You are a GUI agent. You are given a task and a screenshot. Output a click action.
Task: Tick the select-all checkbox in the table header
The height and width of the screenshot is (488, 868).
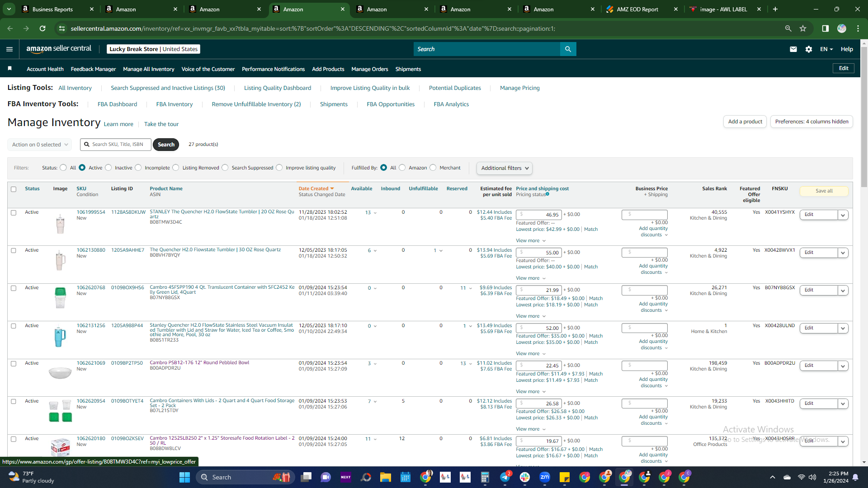point(14,189)
